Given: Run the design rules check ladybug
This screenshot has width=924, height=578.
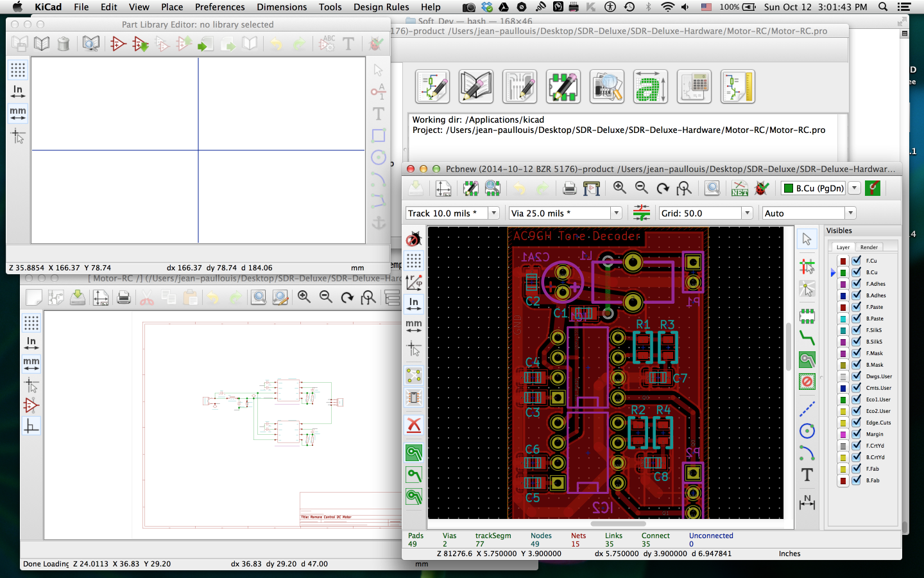Looking at the screenshot, I should tap(762, 188).
